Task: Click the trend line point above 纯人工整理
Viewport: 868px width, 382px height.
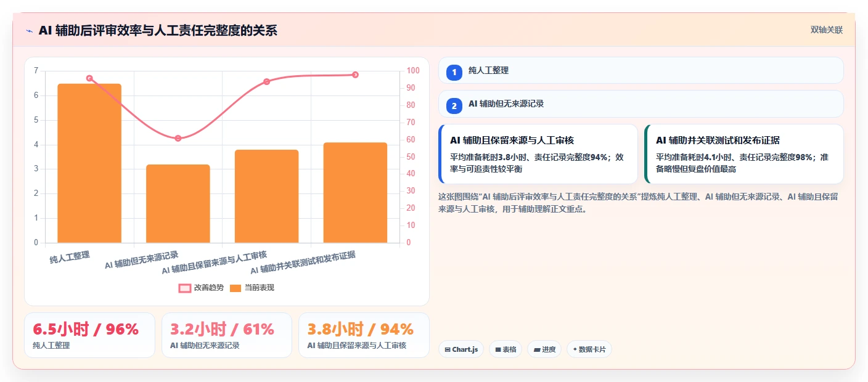Action: point(89,78)
